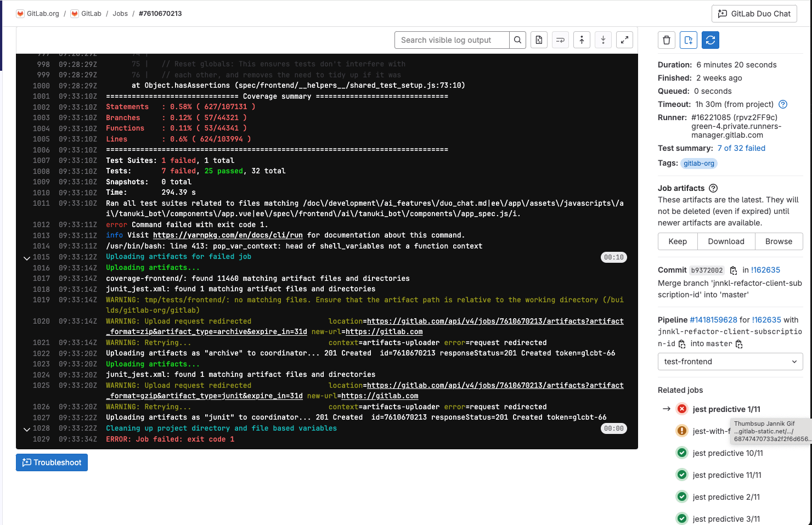Open GitLab Duo Chat
The width and height of the screenshot is (812, 525).
click(754, 14)
